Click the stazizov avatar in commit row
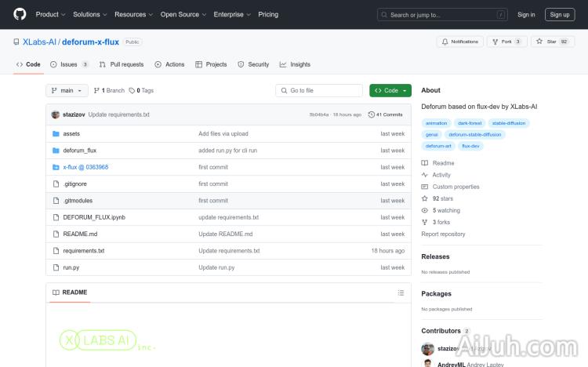588x367 pixels. (x=56, y=114)
